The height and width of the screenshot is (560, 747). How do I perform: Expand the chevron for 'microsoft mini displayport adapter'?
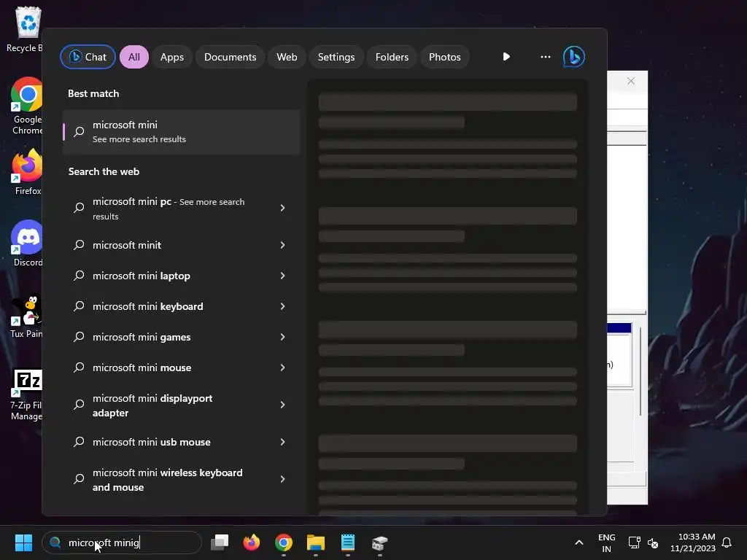pos(282,405)
